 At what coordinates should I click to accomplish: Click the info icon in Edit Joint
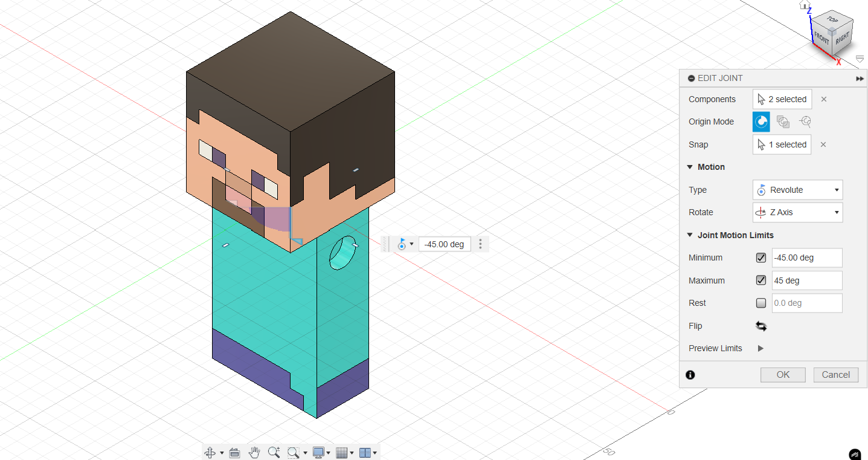(x=690, y=375)
